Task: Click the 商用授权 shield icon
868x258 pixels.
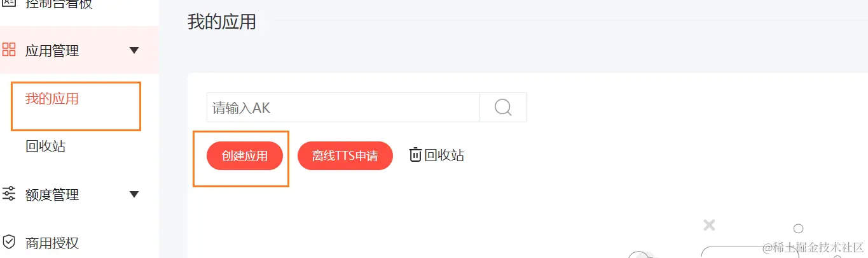Action: click(9, 242)
